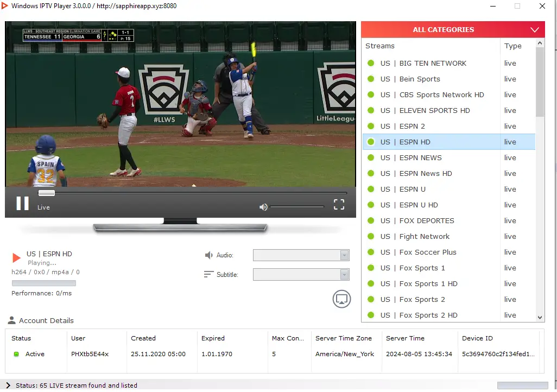
Task: Click the username PHXtb5E44x cell
Action: (x=90, y=354)
